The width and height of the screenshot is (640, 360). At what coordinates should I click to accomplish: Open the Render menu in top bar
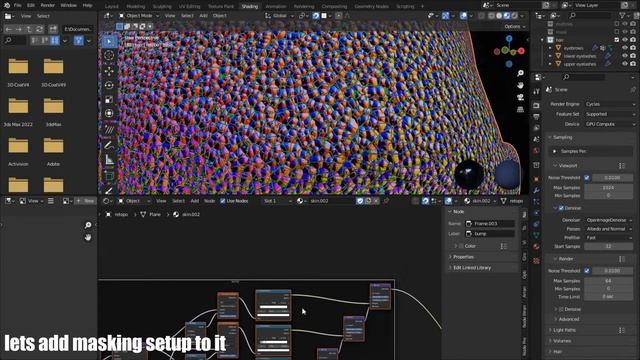click(x=48, y=5)
